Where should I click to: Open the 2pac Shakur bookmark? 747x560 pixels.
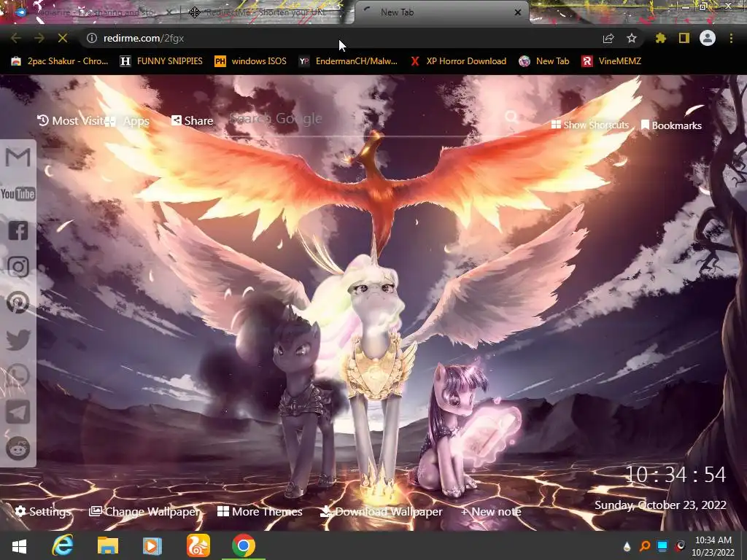coord(60,61)
